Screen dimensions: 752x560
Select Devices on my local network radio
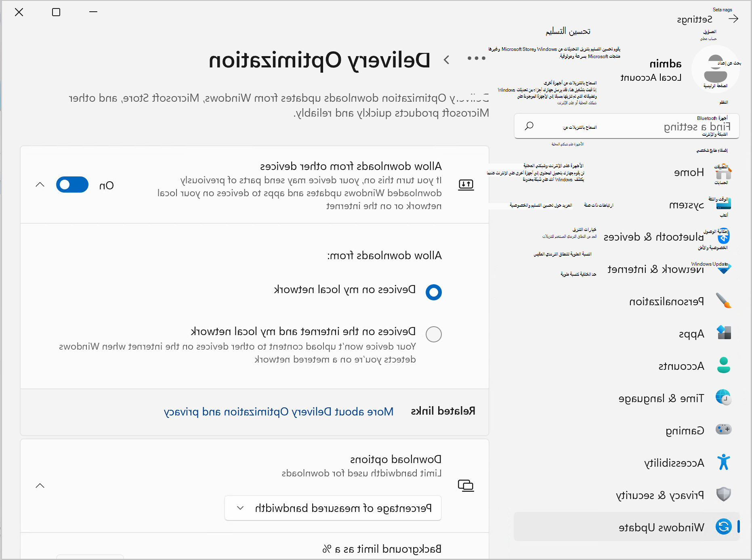tap(434, 292)
